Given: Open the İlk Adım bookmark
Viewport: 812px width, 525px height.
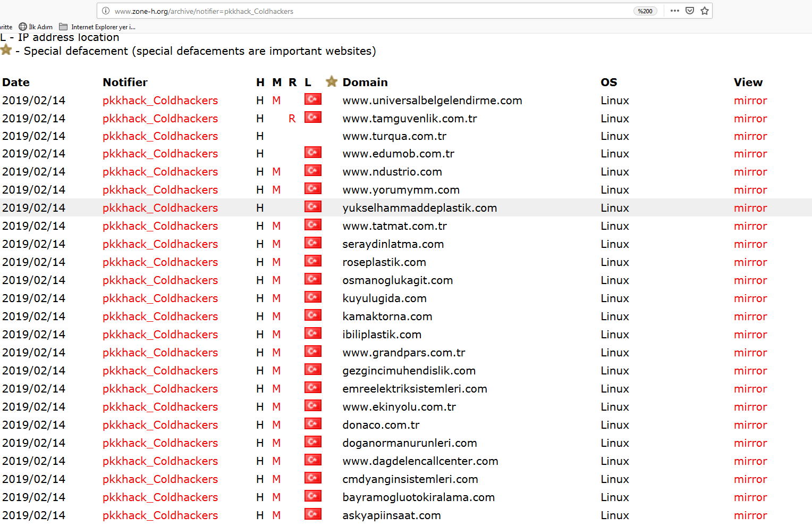Looking at the screenshot, I should point(36,27).
